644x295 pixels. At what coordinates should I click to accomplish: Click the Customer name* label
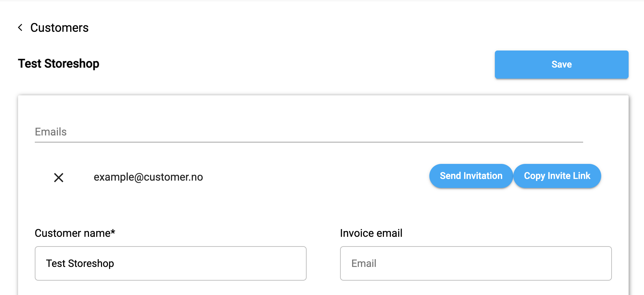pos(73,233)
